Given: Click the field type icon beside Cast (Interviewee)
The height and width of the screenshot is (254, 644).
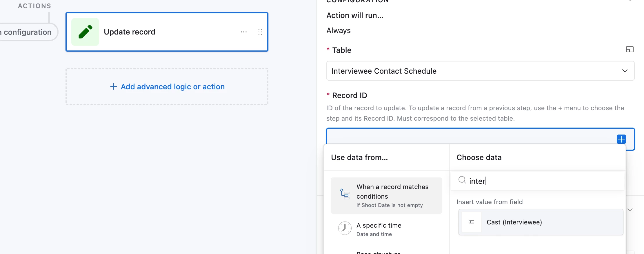Looking at the screenshot, I should point(472,222).
